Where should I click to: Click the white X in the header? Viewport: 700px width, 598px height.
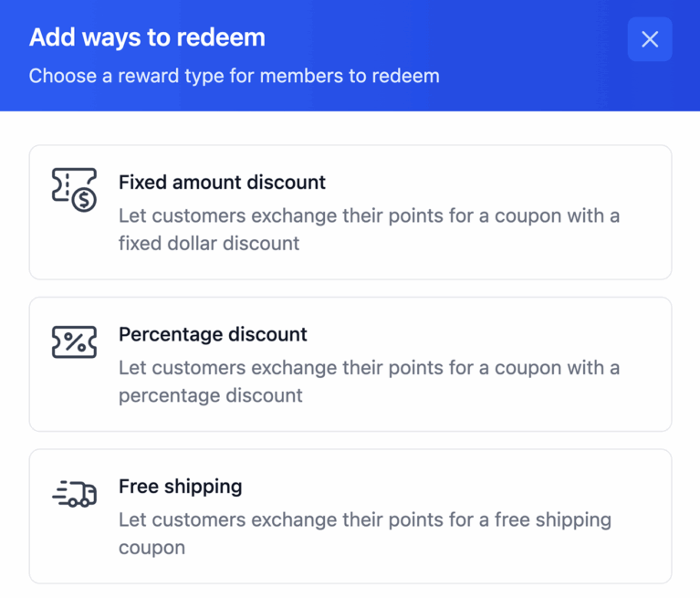click(650, 39)
